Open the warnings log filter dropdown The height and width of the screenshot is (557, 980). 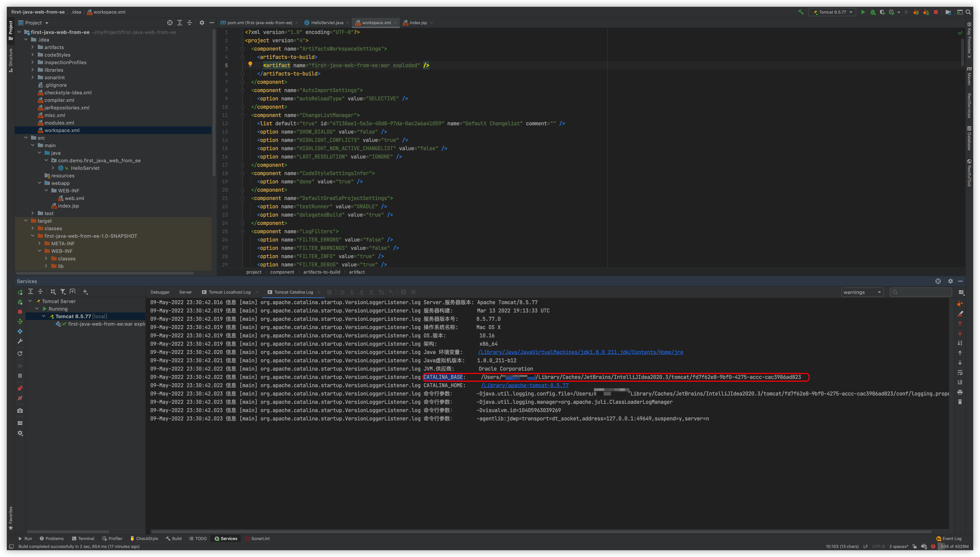click(862, 292)
